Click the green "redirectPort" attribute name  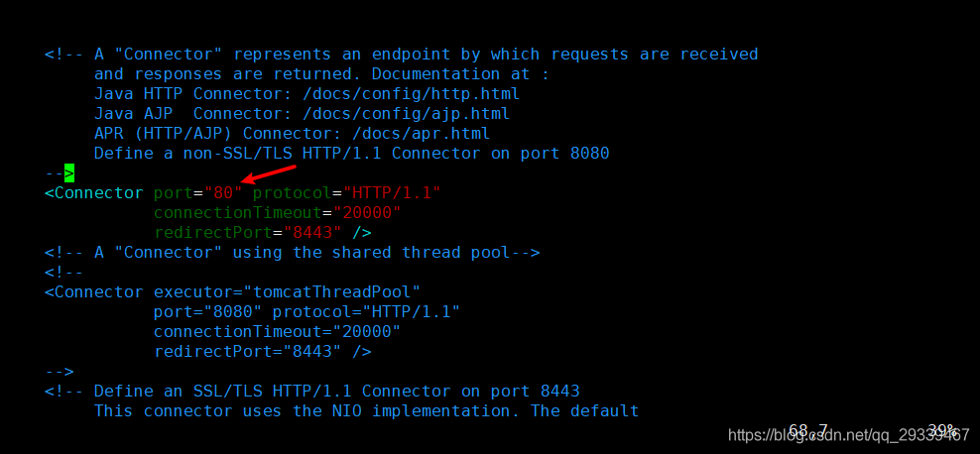click(213, 233)
